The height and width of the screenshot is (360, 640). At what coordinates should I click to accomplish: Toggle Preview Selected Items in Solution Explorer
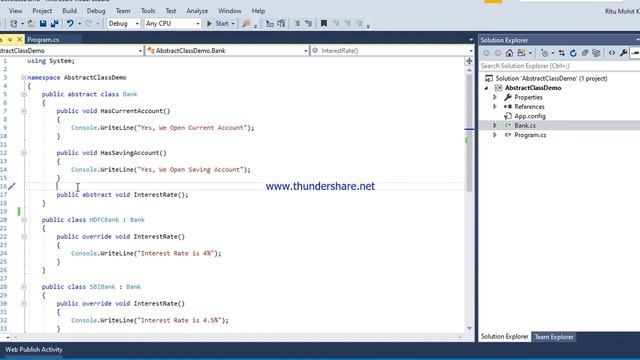pos(635,53)
